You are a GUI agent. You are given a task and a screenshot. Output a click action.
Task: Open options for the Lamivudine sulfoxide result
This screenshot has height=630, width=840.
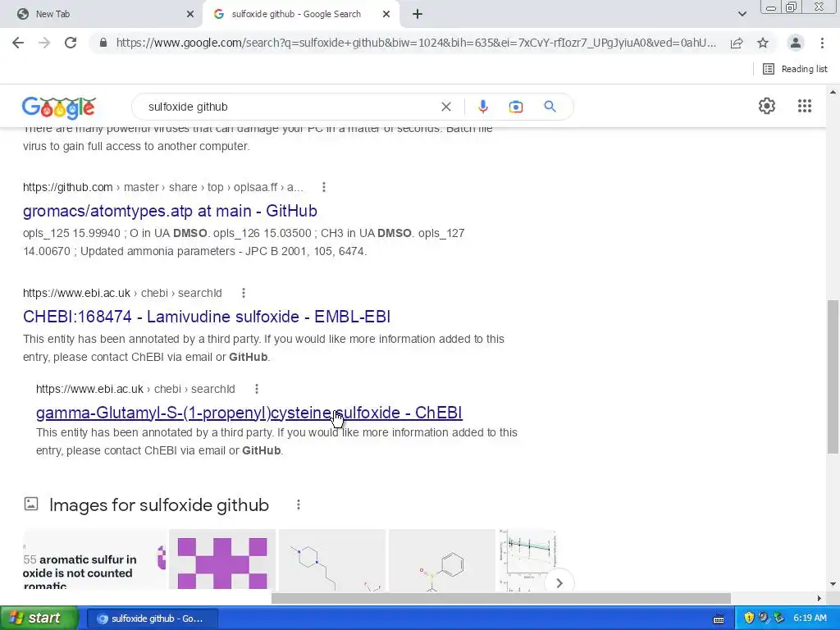[243, 293]
